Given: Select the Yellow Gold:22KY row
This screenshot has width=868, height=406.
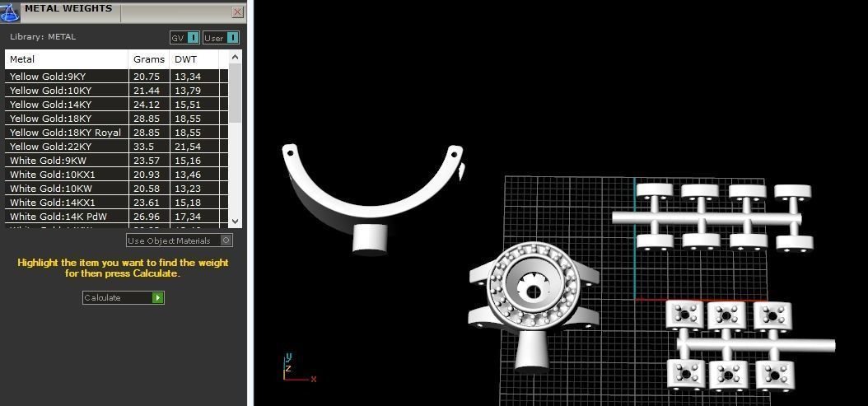Looking at the screenshot, I should (116, 147).
